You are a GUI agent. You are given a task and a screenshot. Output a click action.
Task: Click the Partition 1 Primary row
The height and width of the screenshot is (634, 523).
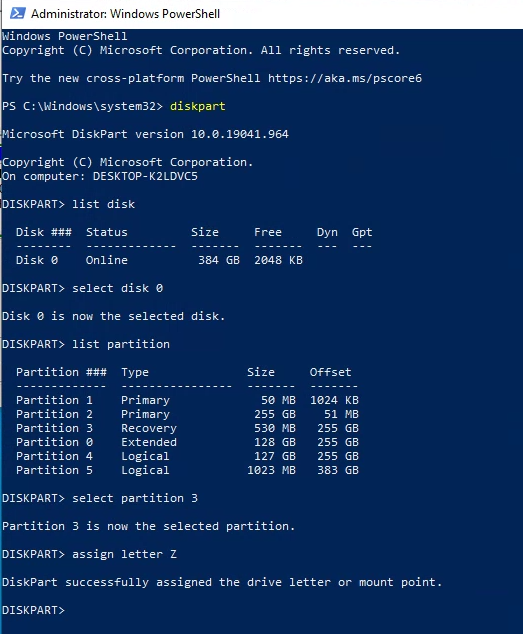pos(187,400)
